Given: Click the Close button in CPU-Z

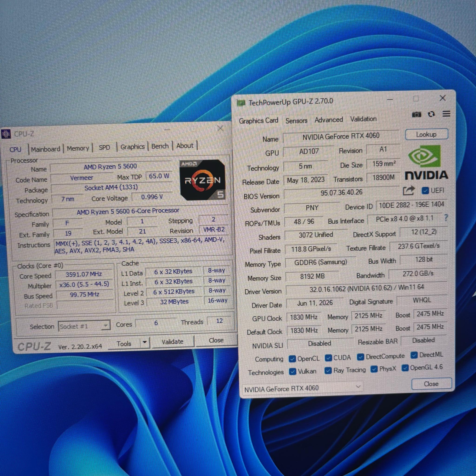Looking at the screenshot, I should tap(216, 340).
